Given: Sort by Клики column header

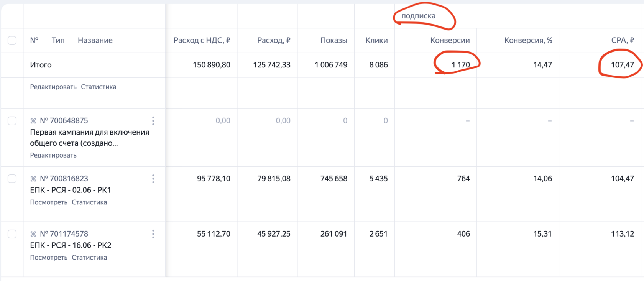Looking at the screenshot, I should point(376,40).
